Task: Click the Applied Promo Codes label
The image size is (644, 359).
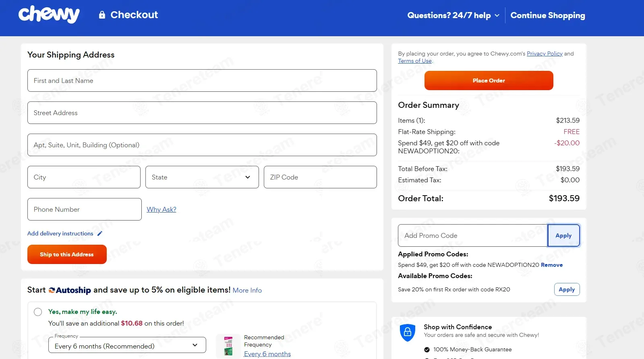Action: click(x=433, y=254)
